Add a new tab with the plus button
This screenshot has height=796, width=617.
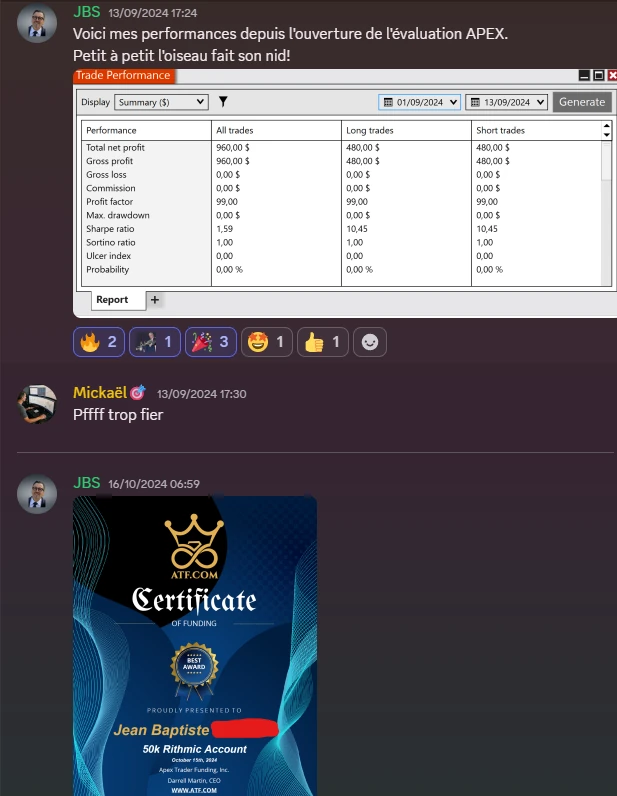pyautogui.click(x=155, y=300)
